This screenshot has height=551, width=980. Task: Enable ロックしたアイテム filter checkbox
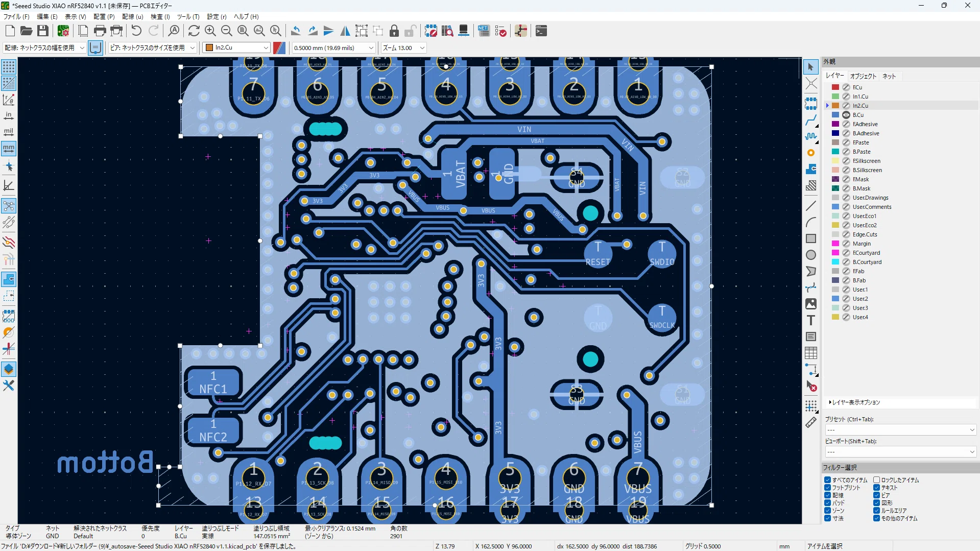point(876,480)
